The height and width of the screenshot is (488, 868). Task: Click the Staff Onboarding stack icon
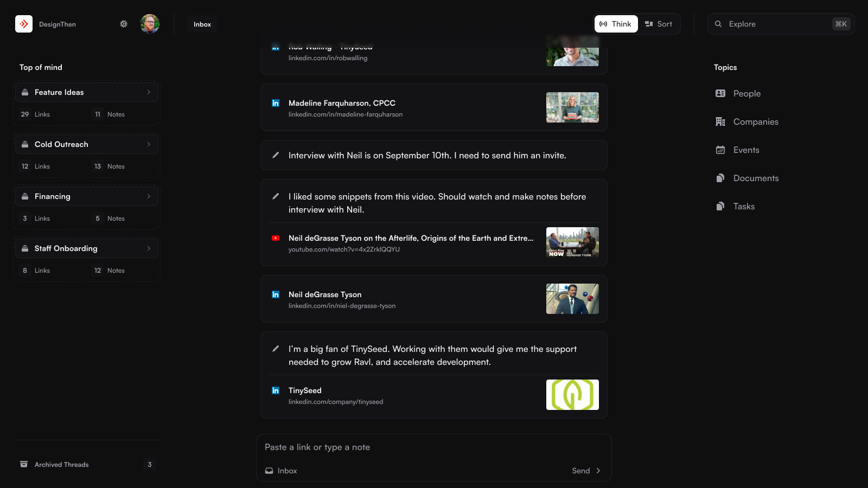[25, 248]
